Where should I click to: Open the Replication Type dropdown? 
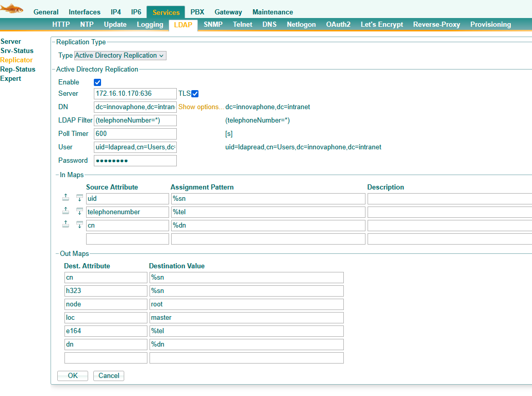pos(120,56)
